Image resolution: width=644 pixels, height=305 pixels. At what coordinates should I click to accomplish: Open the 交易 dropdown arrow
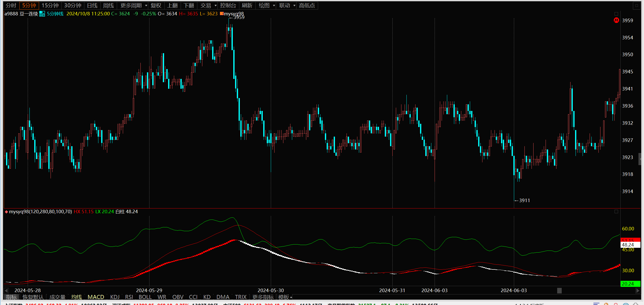216,6
